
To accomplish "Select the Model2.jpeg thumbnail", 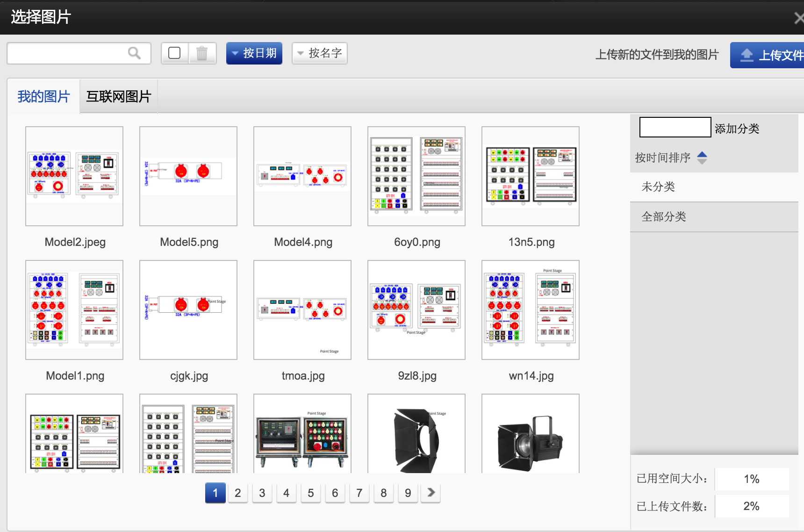I will click(x=74, y=176).
